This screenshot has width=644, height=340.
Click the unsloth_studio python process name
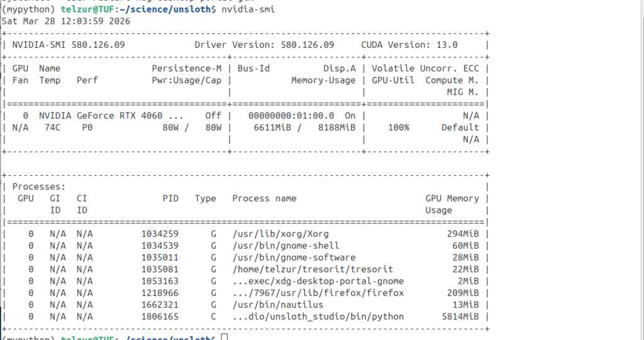[318, 317]
